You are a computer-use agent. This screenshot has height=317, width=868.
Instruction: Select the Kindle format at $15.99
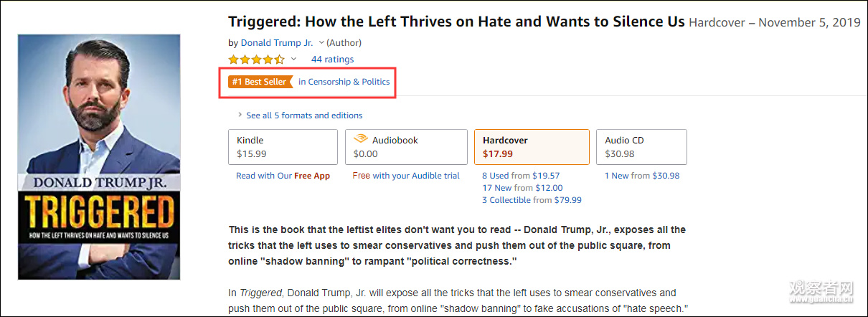pyautogui.click(x=283, y=147)
